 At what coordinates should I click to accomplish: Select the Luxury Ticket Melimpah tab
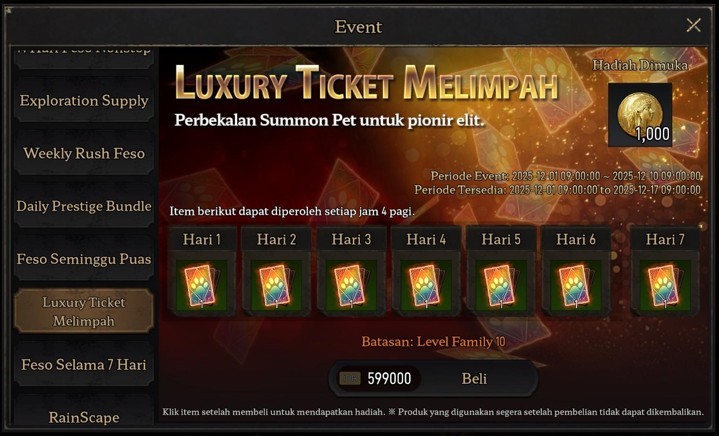[84, 312]
